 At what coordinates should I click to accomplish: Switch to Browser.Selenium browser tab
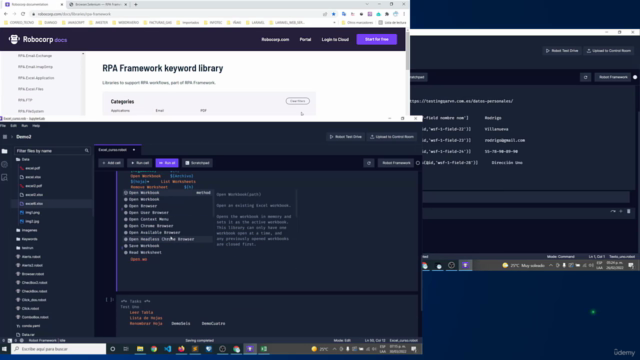tap(98, 4)
